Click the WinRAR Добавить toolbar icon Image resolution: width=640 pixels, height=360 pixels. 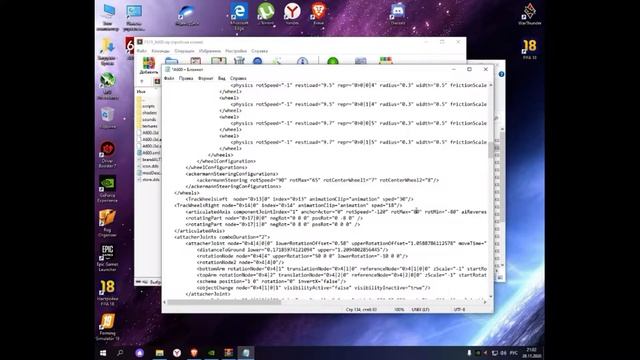click(149, 65)
